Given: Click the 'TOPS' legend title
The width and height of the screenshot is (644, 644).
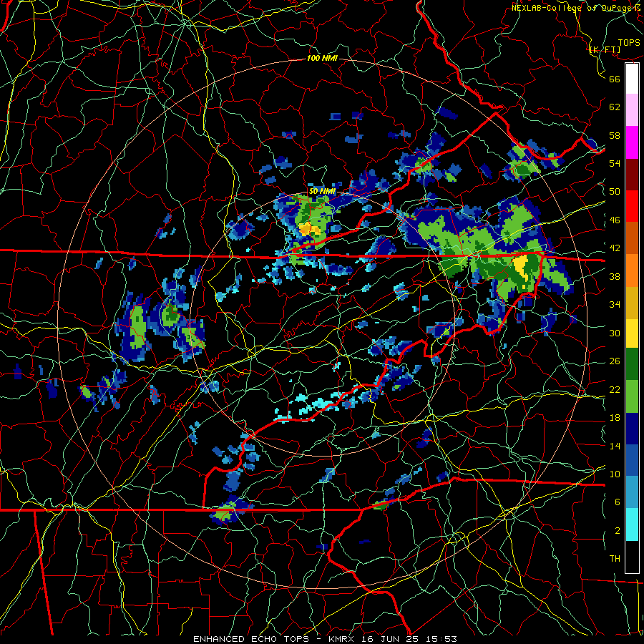Looking at the screenshot, I should pos(629,42).
